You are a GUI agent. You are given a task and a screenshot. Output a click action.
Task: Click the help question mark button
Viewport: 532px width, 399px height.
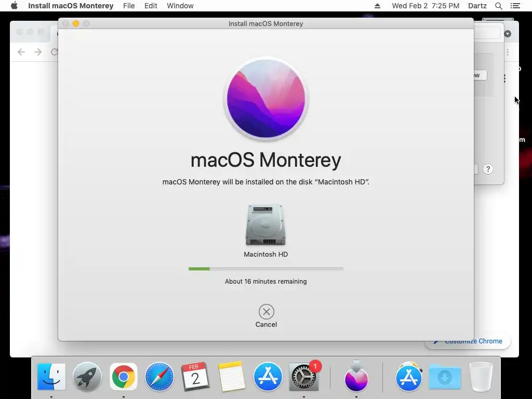pos(488,169)
